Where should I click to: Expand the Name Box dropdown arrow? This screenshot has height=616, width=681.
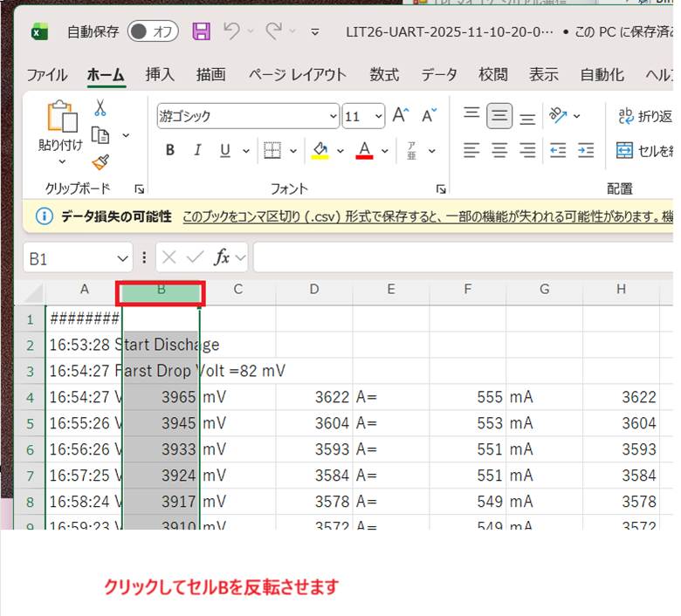[x=122, y=258]
